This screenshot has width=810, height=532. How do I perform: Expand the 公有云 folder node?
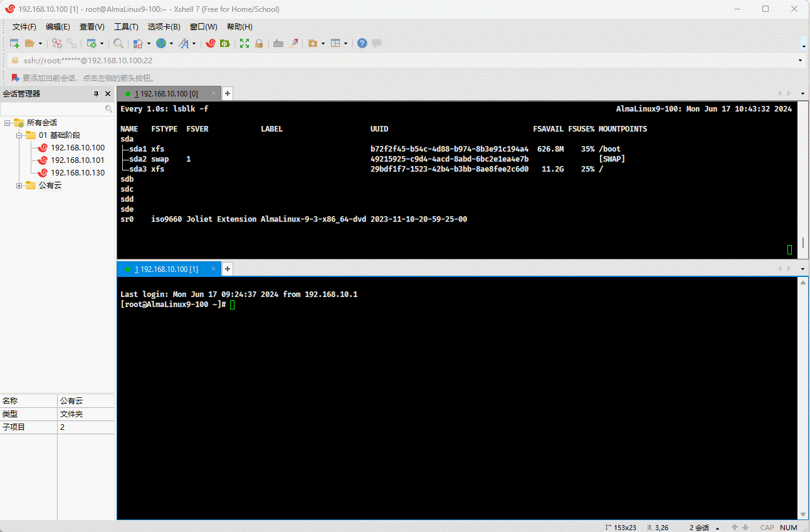coord(19,185)
